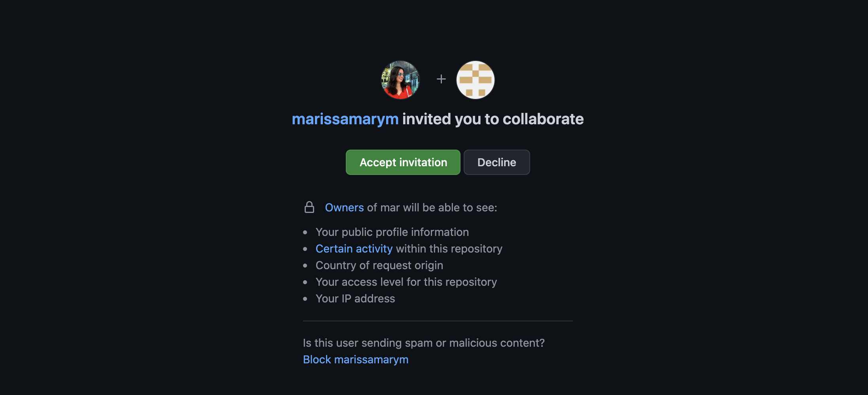Image resolution: width=868 pixels, height=395 pixels.
Task: Click the bullet point before 'Your IP address'
Action: tap(305, 299)
